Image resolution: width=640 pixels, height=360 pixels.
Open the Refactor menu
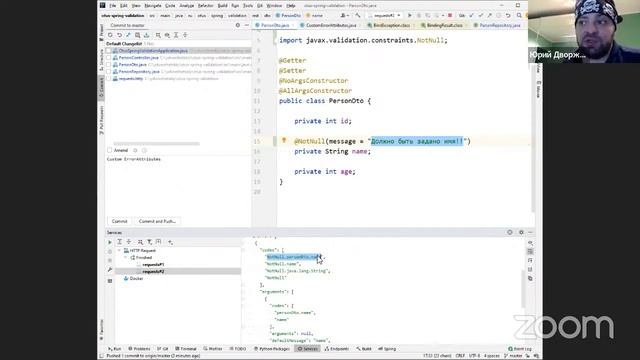click(205, 6)
